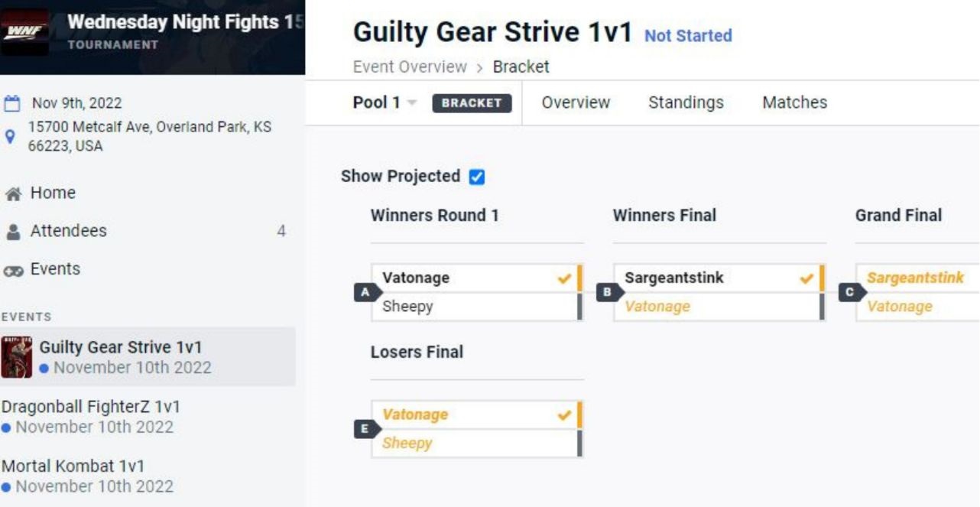Click the match A label badge

(365, 292)
